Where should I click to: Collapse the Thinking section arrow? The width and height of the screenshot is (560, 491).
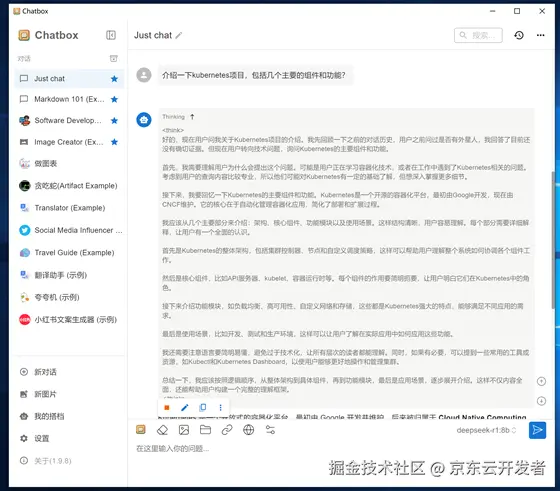coord(192,117)
